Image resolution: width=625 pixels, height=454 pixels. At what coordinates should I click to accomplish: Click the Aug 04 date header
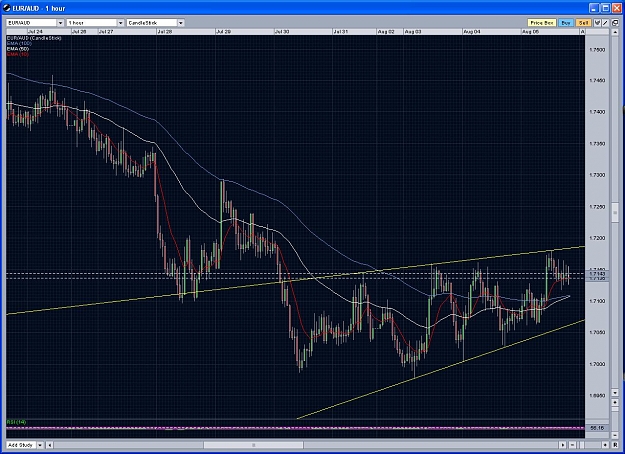(x=472, y=31)
